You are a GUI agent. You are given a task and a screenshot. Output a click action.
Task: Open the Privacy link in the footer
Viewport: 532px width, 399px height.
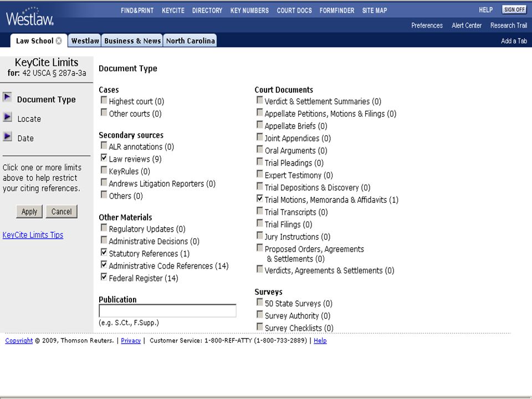(x=131, y=340)
